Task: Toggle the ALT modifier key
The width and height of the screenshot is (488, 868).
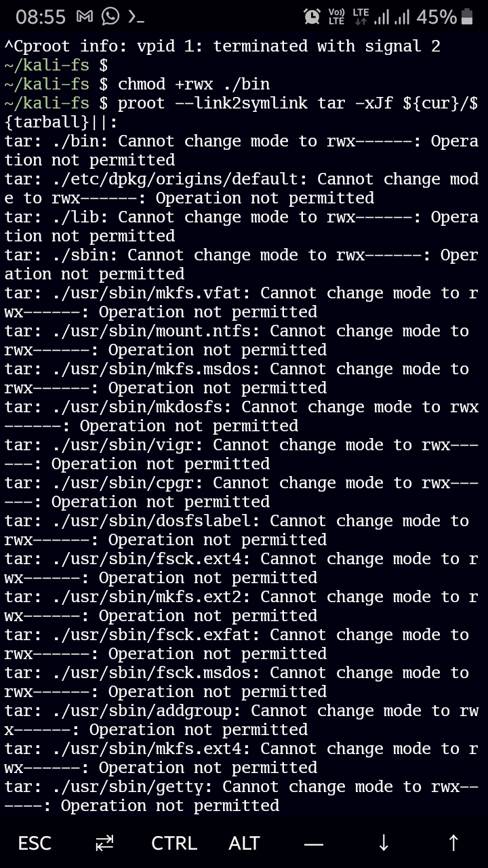Action: pyautogui.click(x=244, y=843)
